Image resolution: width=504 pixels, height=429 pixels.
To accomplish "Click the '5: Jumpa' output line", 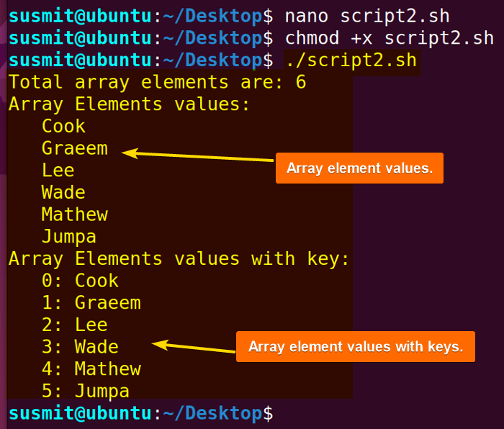I will [x=86, y=392].
